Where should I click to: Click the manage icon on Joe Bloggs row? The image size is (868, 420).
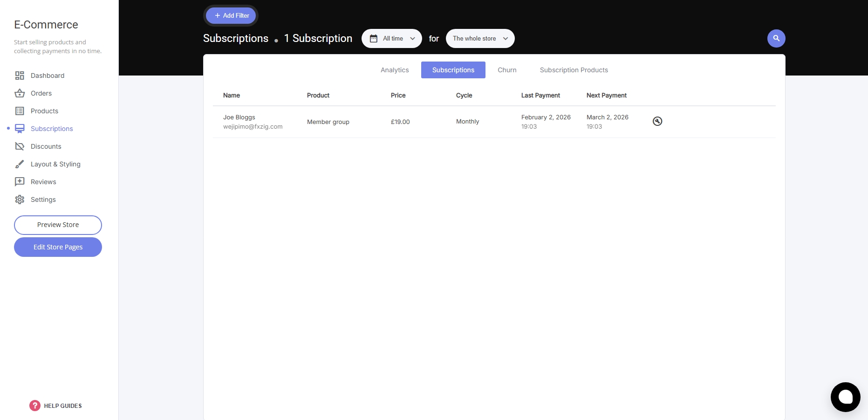[657, 121]
